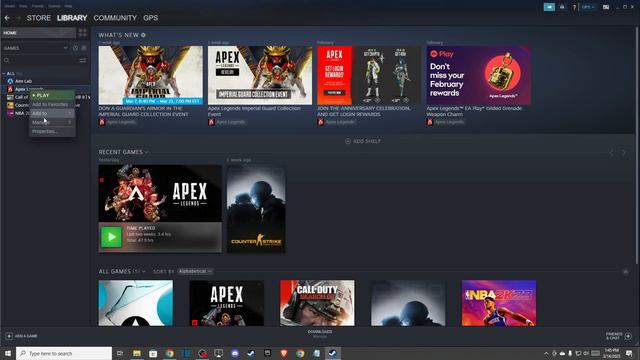Click green play button for Apex Legends
This screenshot has width=640, height=360.
click(x=111, y=237)
